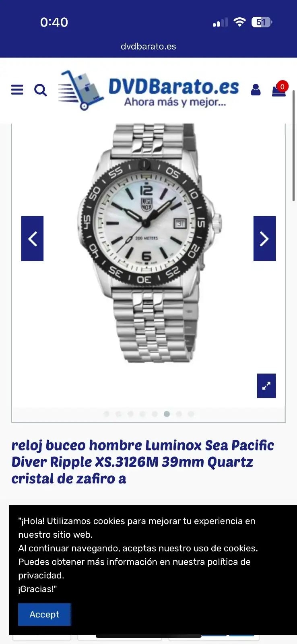Tap the dvdbarato.es address bar
Image resolution: width=297 pixels, height=644 pixels.
click(148, 46)
